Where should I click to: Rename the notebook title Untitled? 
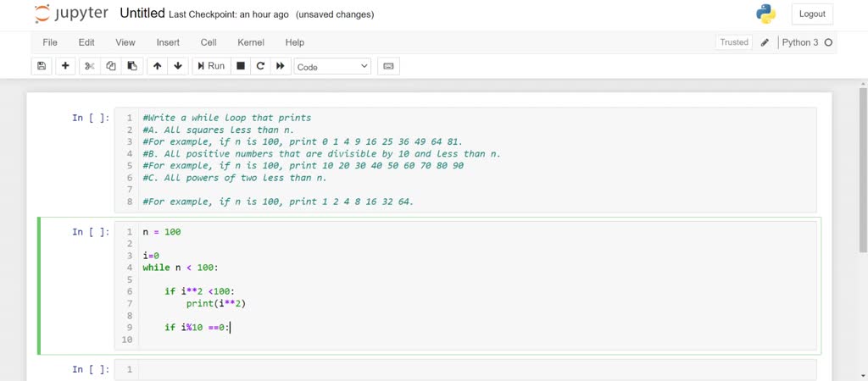coord(142,14)
